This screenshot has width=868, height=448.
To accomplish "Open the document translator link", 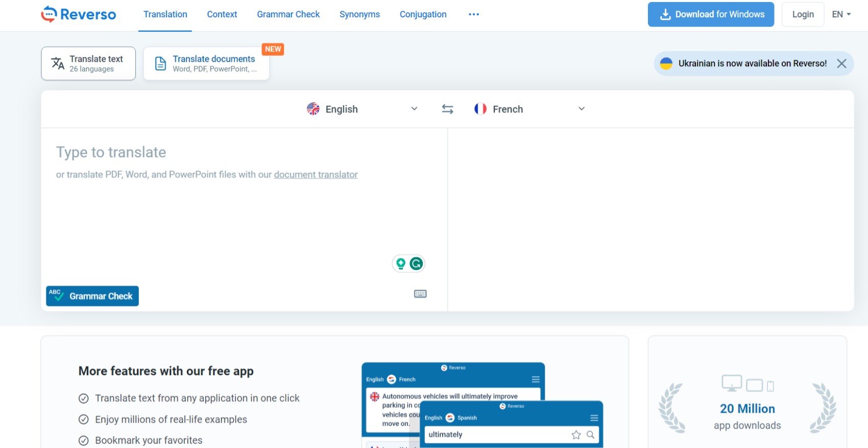I will (316, 175).
